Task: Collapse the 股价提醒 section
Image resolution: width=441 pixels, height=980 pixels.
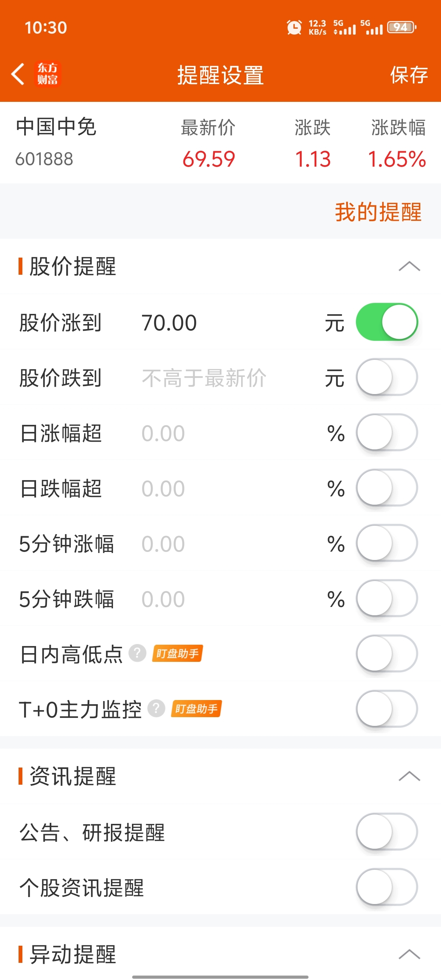Action: [x=409, y=266]
